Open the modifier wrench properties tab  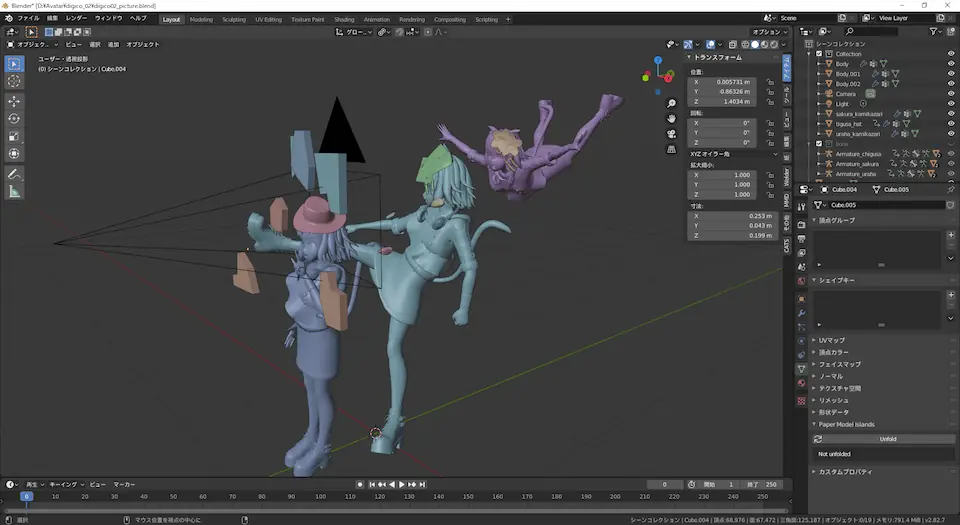click(801, 313)
